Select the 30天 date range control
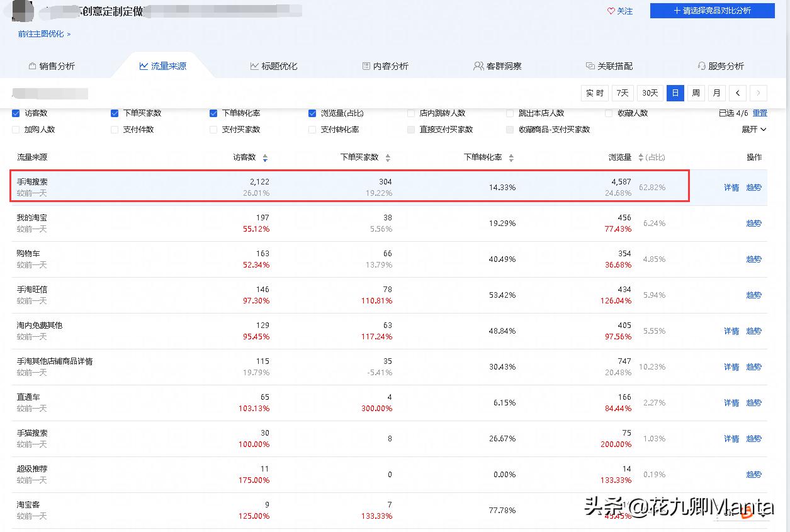This screenshot has width=790, height=532. click(650, 93)
